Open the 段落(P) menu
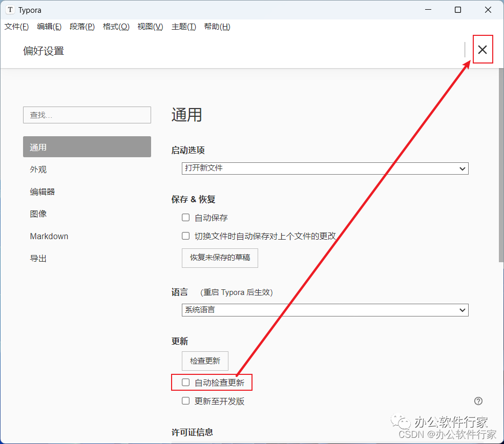Image resolution: width=504 pixels, height=444 pixels. click(x=82, y=27)
